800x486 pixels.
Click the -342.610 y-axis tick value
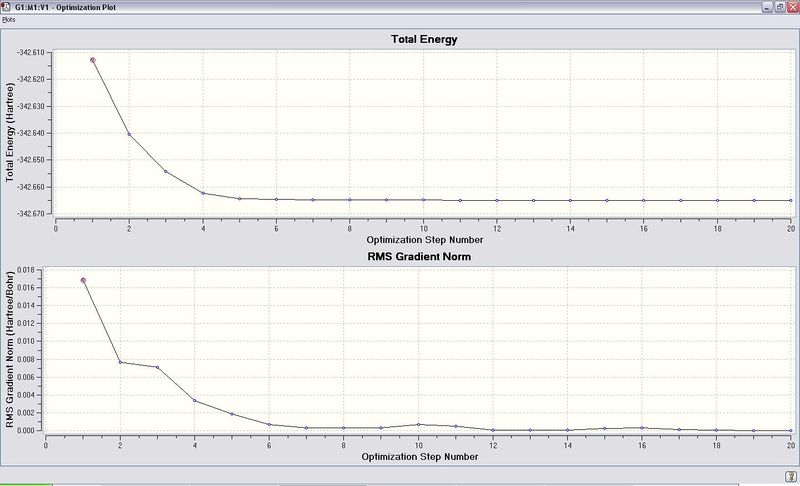pos(31,53)
